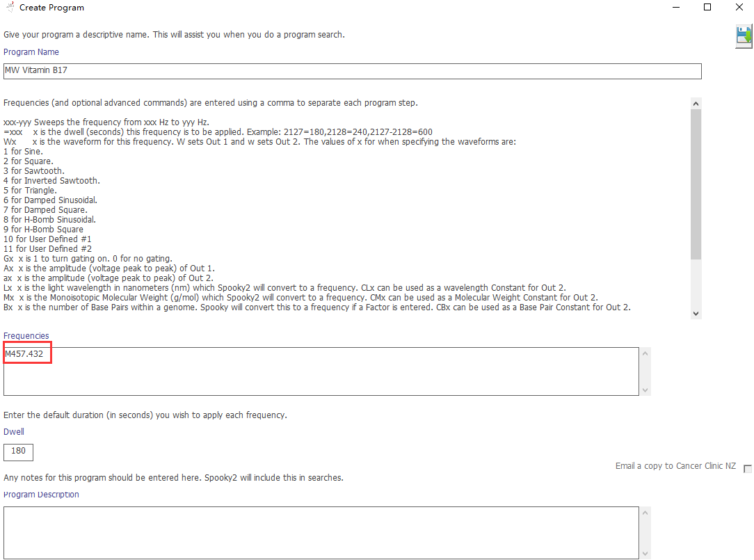
Task: Maximize the Create Program window
Action: [x=707, y=8]
